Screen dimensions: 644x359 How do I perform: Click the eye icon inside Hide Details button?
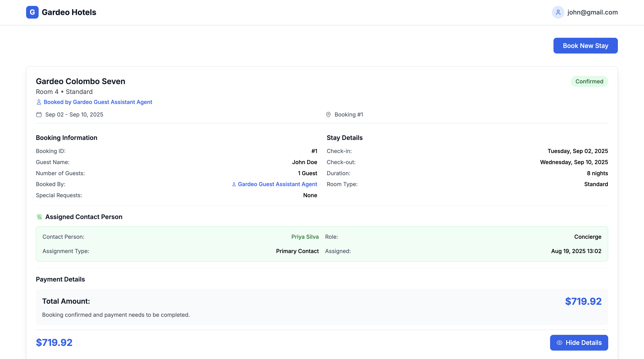point(560,343)
